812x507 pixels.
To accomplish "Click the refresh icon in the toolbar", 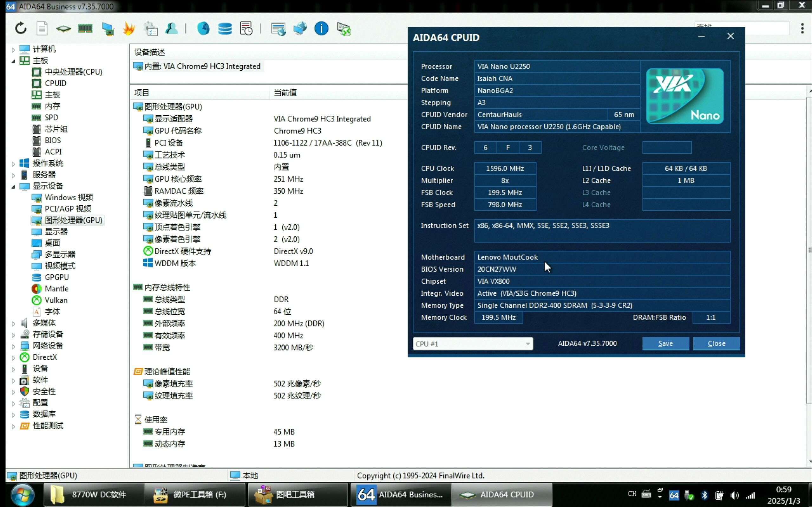I will [21, 28].
